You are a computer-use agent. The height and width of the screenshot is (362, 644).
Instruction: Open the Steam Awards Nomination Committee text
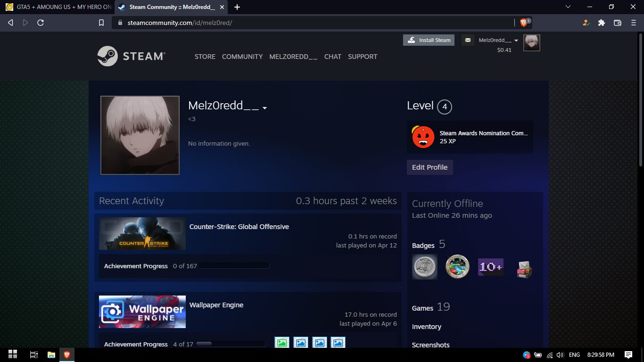click(484, 133)
